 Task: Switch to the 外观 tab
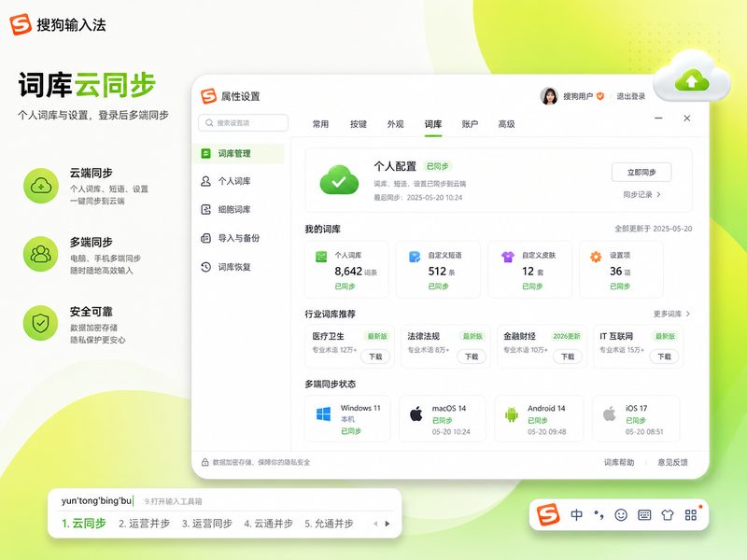point(395,124)
